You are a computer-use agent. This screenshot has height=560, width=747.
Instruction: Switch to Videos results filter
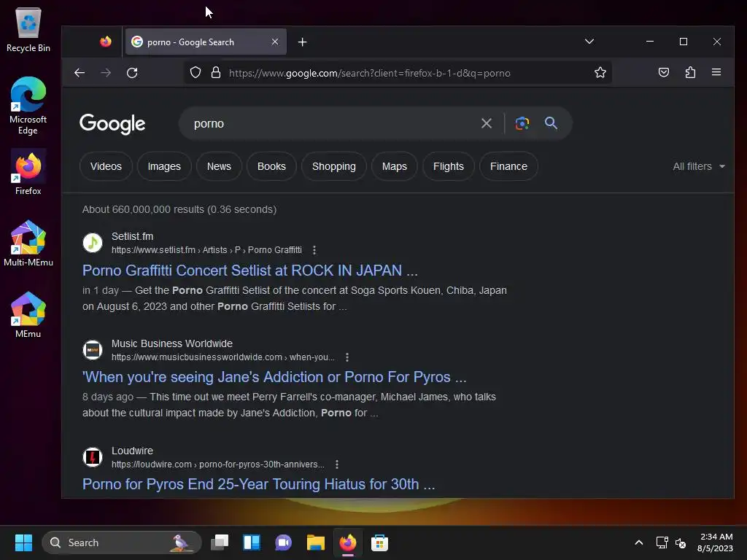click(x=106, y=167)
